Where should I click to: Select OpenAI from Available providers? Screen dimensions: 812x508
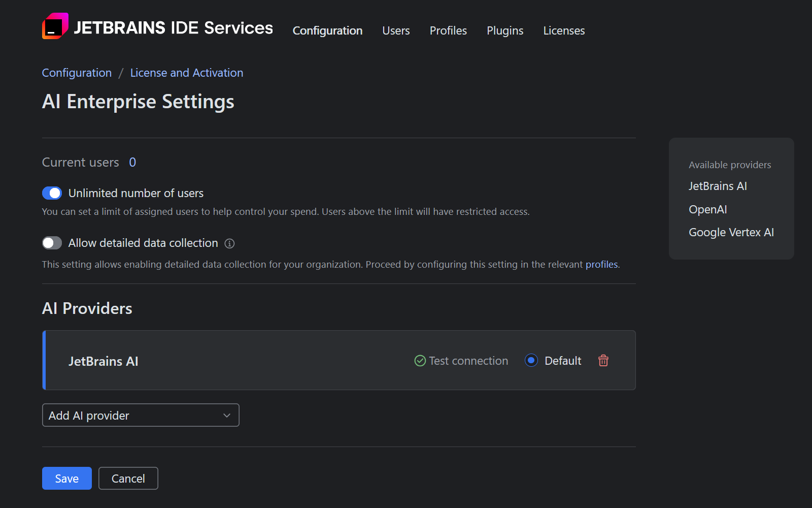(707, 209)
